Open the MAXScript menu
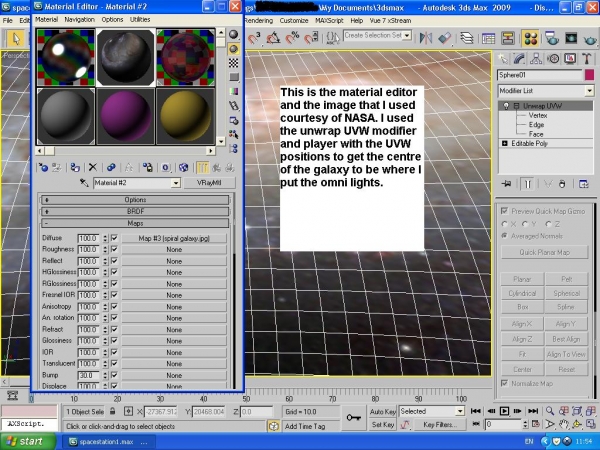This screenshot has width=600, height=450. coord(329,21)
